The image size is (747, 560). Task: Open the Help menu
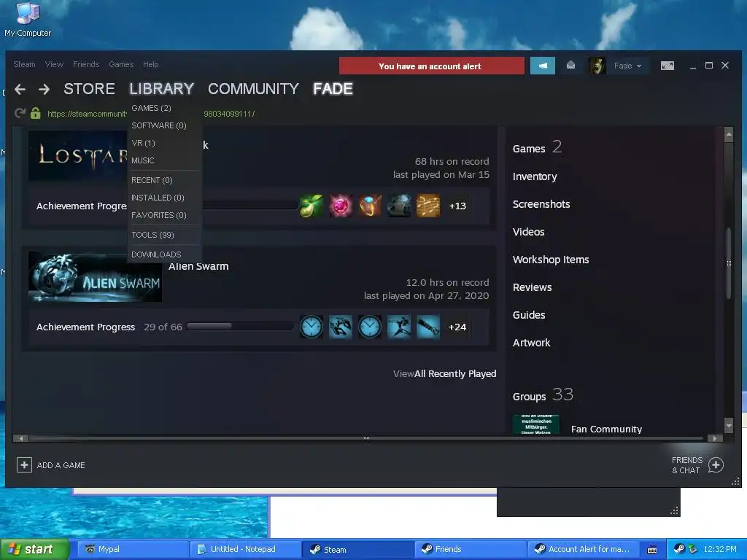tap(150, 64)
